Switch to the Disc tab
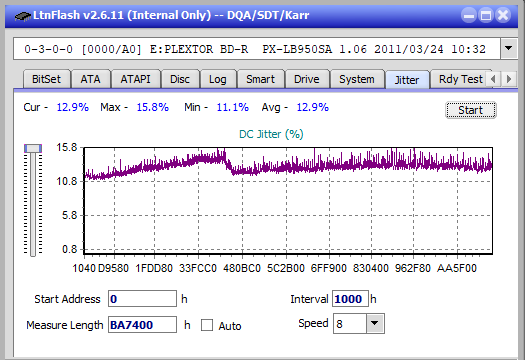Image resolution: width=525 pixels, height=360 pixels. point(180,79)
